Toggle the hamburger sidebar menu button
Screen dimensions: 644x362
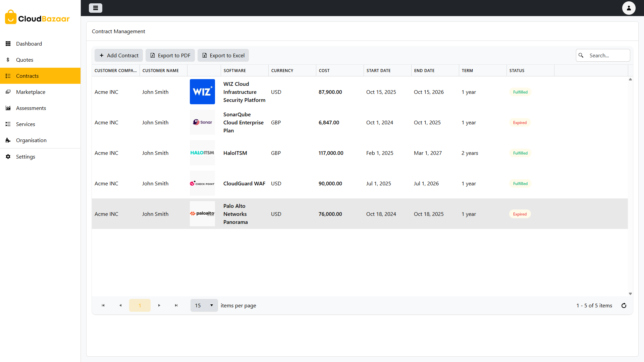coord(96,8)
